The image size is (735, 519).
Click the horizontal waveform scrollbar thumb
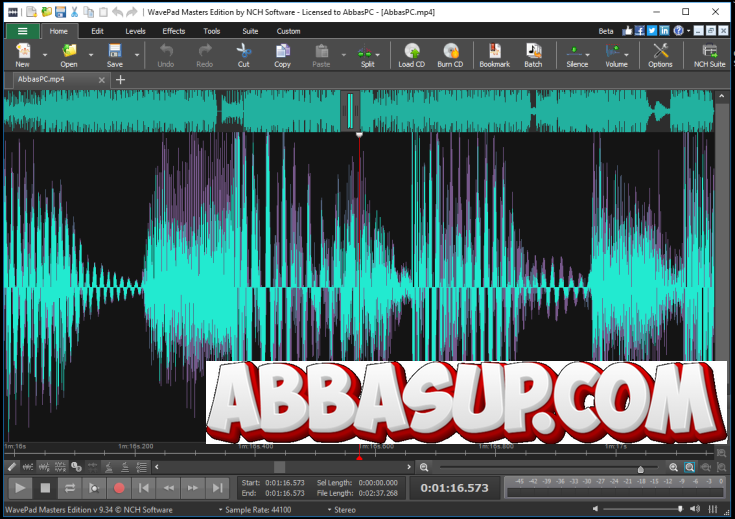[x=279, y=467]
